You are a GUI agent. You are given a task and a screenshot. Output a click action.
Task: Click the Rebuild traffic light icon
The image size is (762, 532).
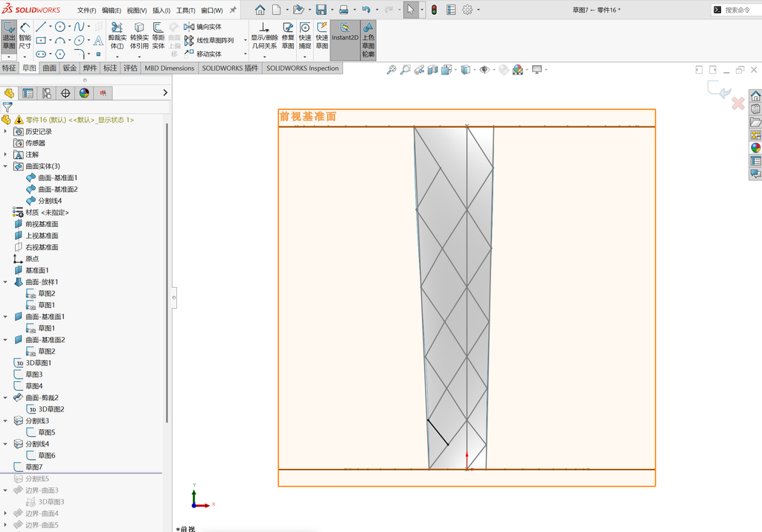(434, 10)
